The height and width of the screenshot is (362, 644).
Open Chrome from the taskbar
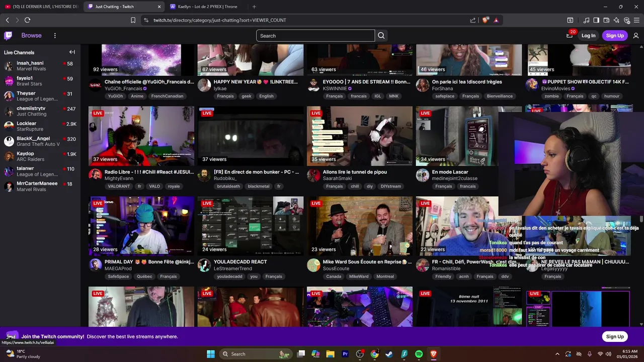374,354
